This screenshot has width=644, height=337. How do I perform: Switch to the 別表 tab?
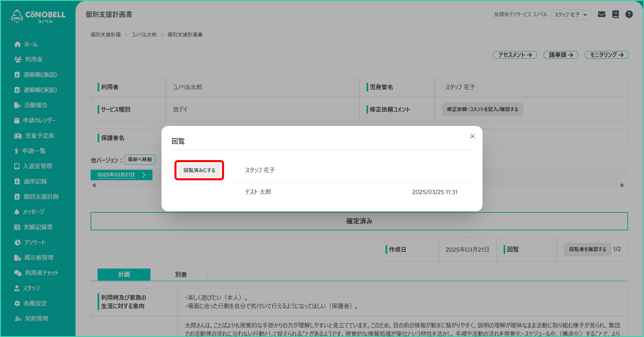(x=181, y=274)
